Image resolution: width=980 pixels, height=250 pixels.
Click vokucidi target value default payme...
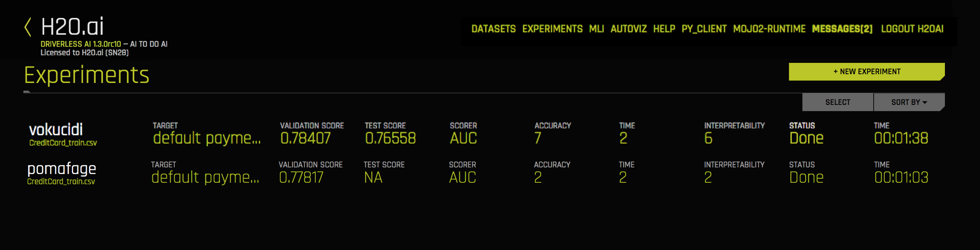(x=207, y=138)
